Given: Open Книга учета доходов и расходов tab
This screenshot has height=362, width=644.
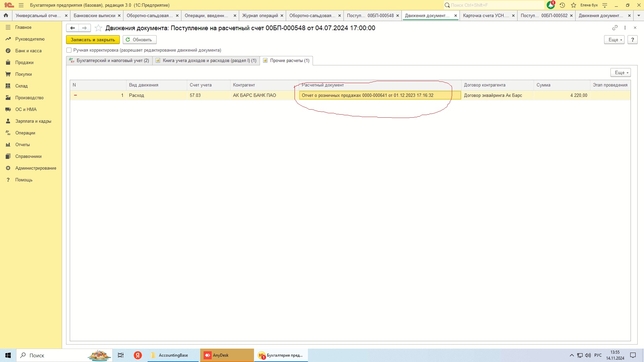Looking at the screenshot, I should [x=206, y=61].
